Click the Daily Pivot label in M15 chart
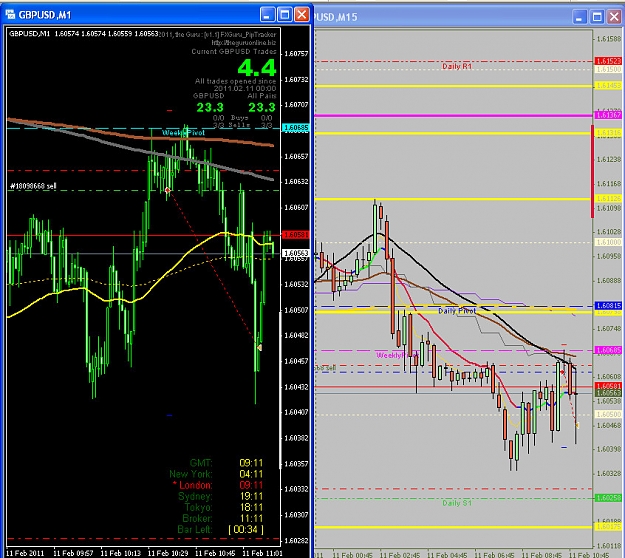The height and width of the screenshot is (558, 625). coord(457,310)
